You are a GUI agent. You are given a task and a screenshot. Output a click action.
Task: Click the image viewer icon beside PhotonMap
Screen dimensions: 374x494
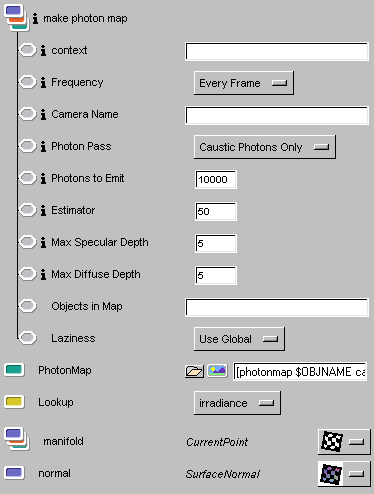[x=217, y=371]
